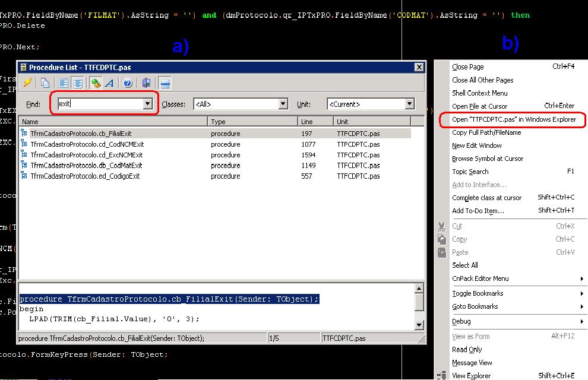Select TfrmCadastroProtocolo.db_CodMatExit row

point(215,165)
